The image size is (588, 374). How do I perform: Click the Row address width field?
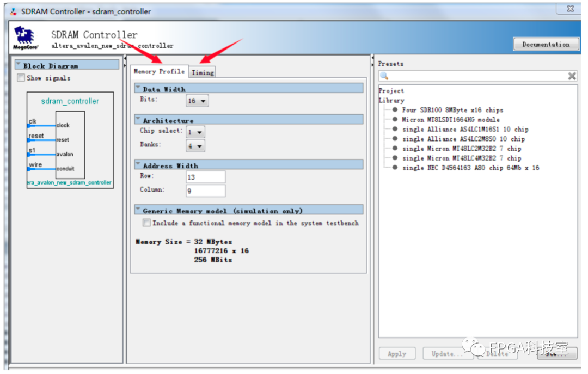tap(205, 177)
